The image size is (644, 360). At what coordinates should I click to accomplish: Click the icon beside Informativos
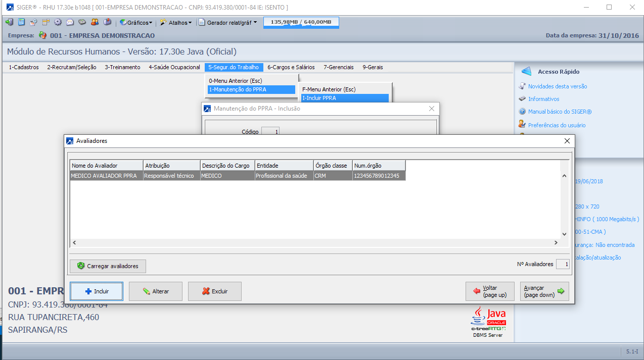[523, 99]
